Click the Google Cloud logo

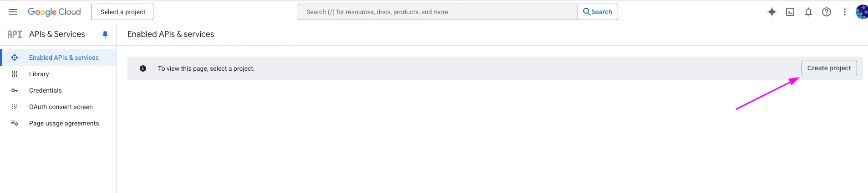(54, 12)
